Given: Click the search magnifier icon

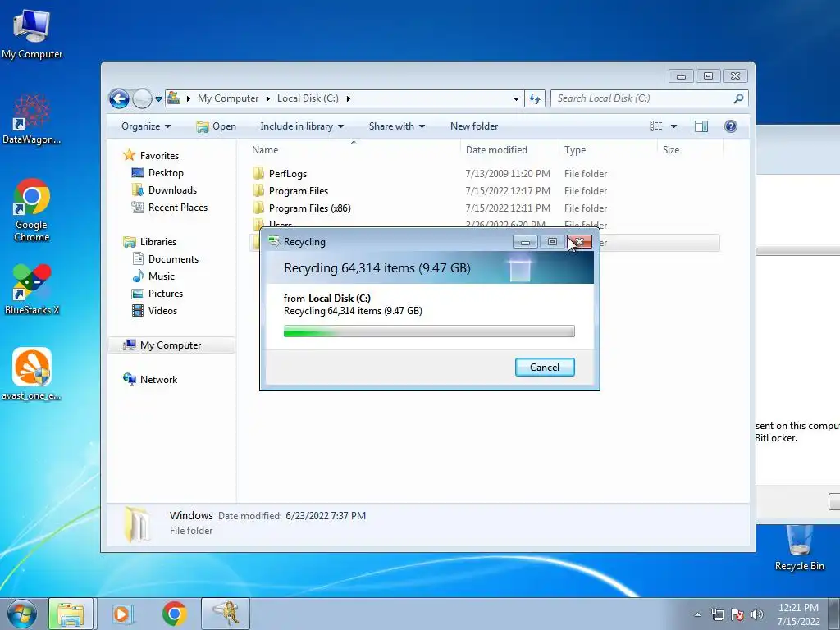Looking at the screenshot, I should pos(738,98).
